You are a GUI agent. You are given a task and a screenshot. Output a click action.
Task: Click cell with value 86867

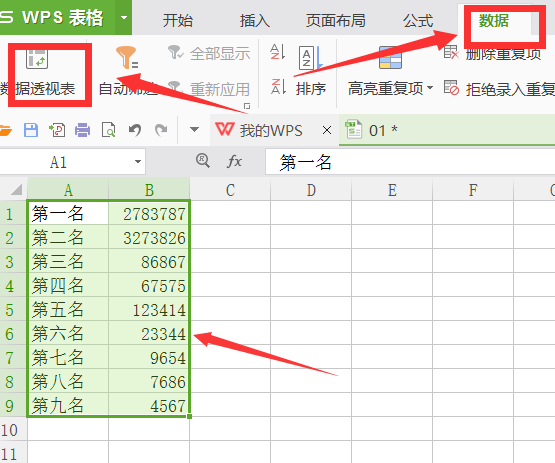pos(149,261)
